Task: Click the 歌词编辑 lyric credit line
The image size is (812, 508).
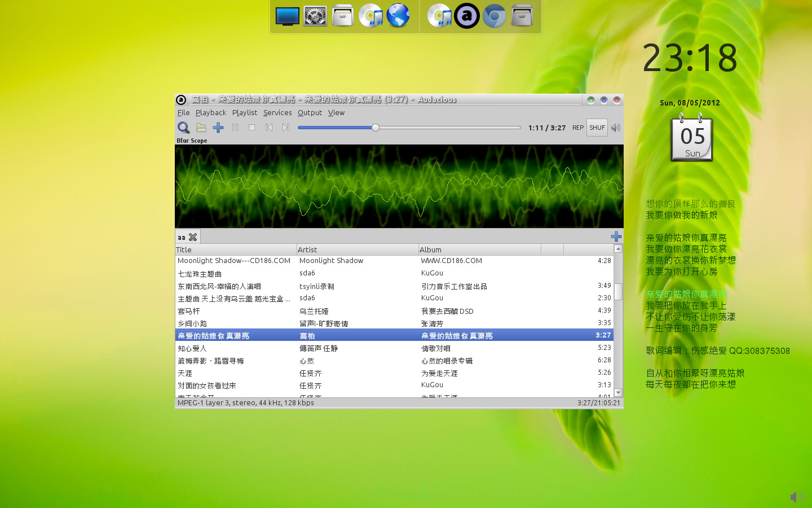Action: tap(718, 351)
